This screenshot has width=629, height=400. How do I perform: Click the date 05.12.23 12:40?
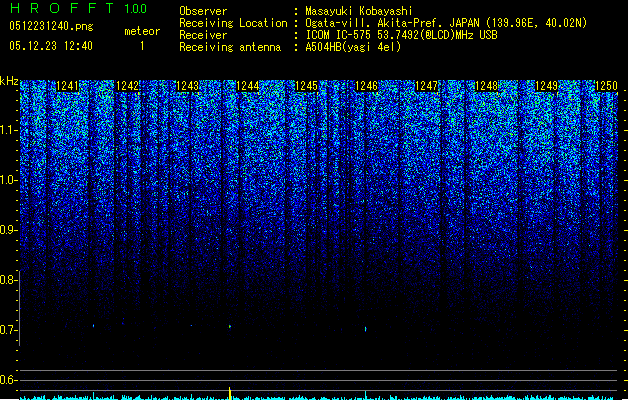51,46
